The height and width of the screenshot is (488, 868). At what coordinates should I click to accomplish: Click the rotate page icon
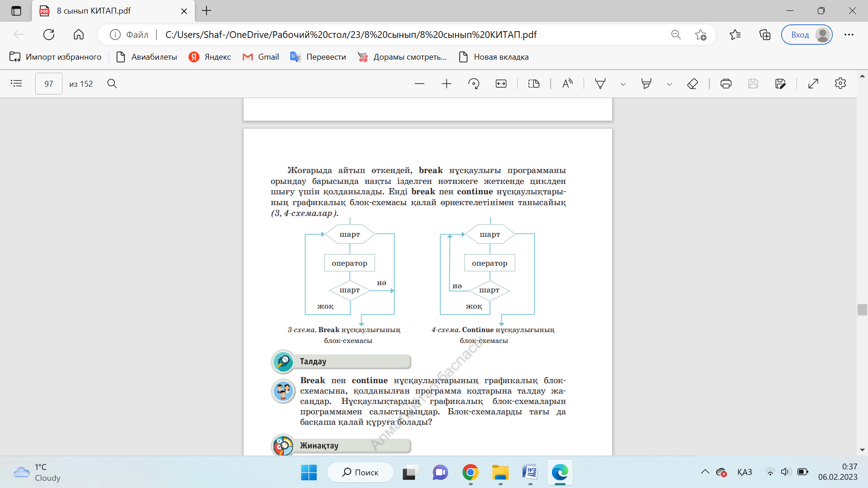[x=474, y=84]
